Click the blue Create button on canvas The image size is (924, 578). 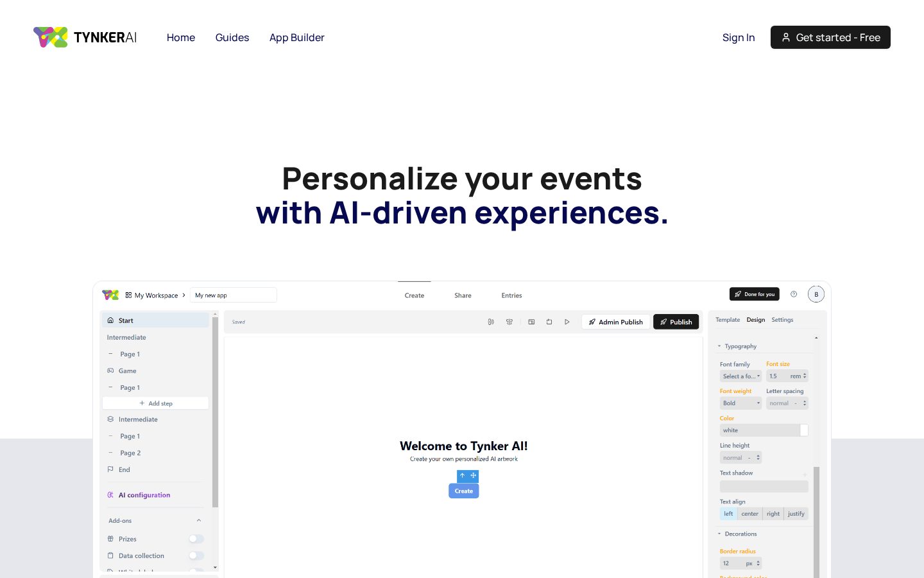tap(464, 491)
